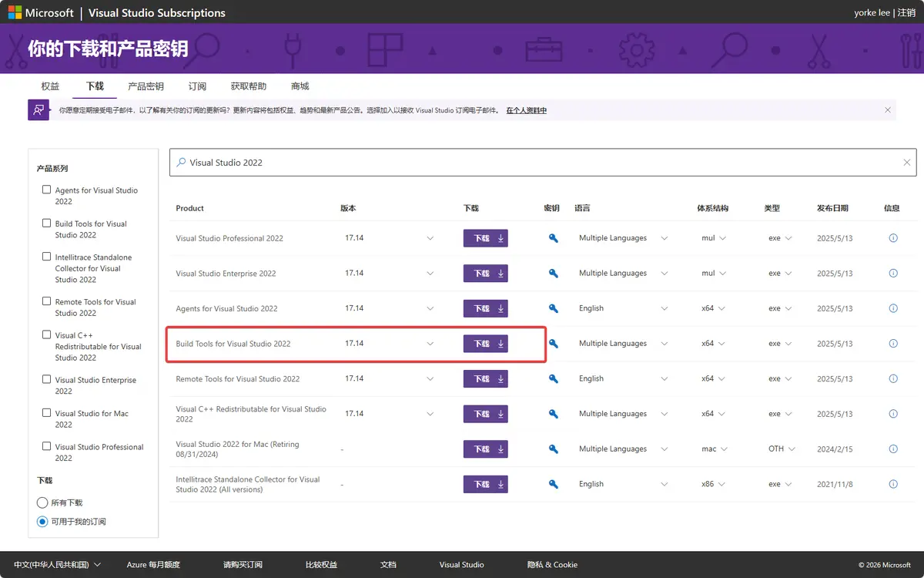
Task: Click into the Visual Studio 2022 search field
Action: click(543, 163)
